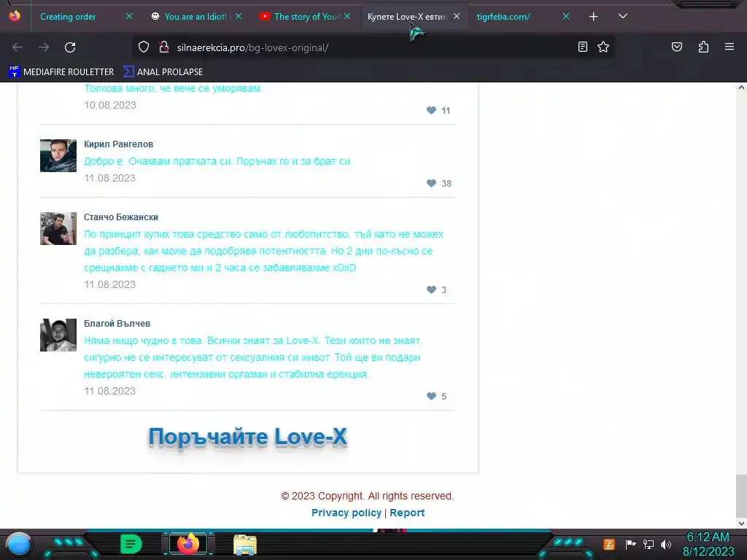The width and height of the screenshot is (747, 560).
Task: Open the MEDIAFIRE ROULETTER bookmark
Action: [x=61, y=72]
